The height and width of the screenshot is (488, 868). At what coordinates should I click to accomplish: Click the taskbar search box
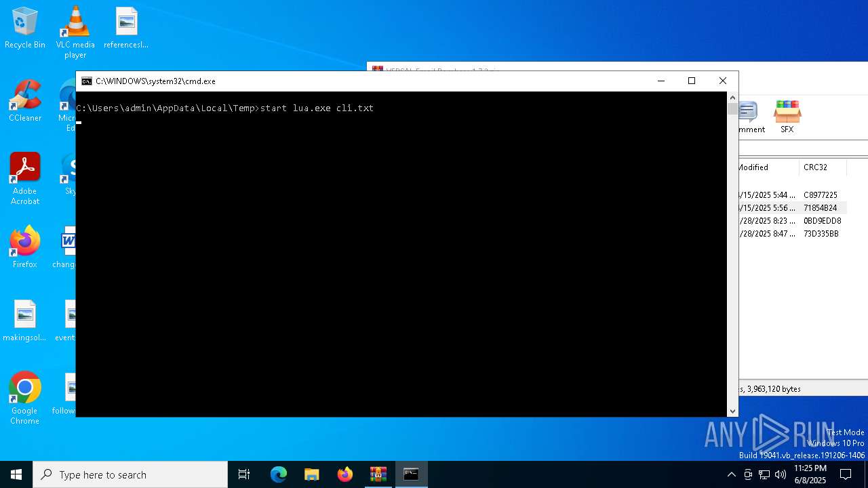pyautogui.click(x=130, y=474)
